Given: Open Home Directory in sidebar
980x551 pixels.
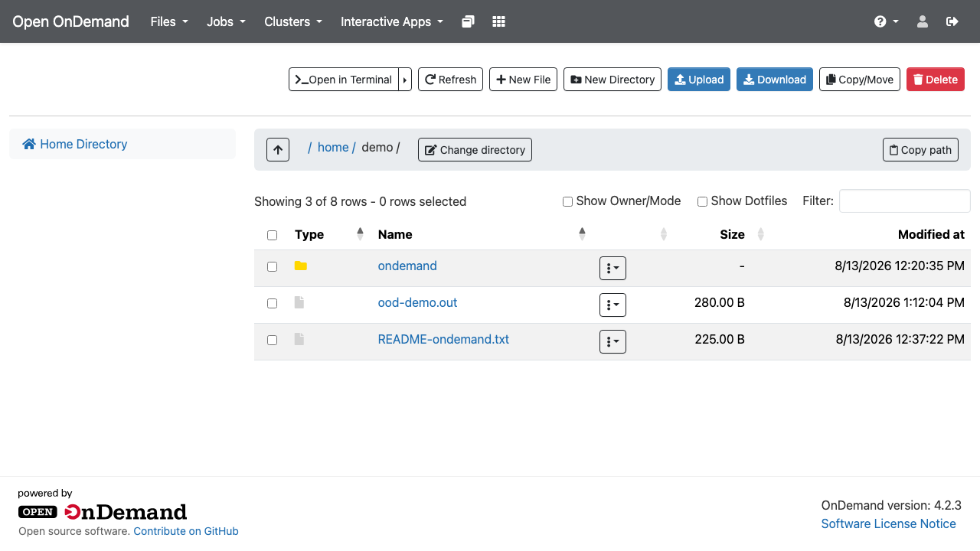Looking at the screenshot, I should pyautogui.click(x=75, y=144).
